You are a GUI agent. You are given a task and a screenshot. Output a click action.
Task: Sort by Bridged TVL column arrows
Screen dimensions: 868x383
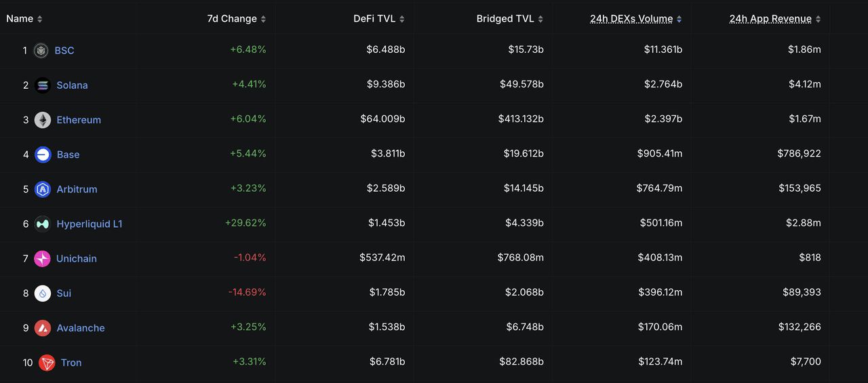point(540,19)
